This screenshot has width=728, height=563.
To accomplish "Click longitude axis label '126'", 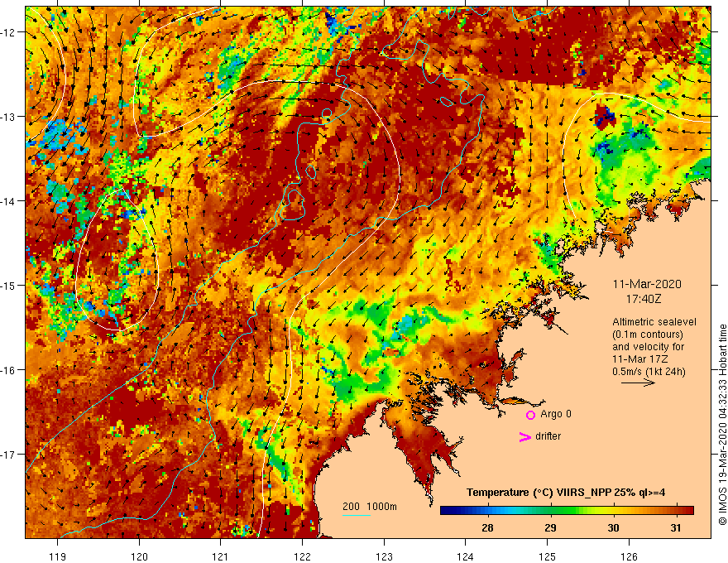I will tap(629, 556).
